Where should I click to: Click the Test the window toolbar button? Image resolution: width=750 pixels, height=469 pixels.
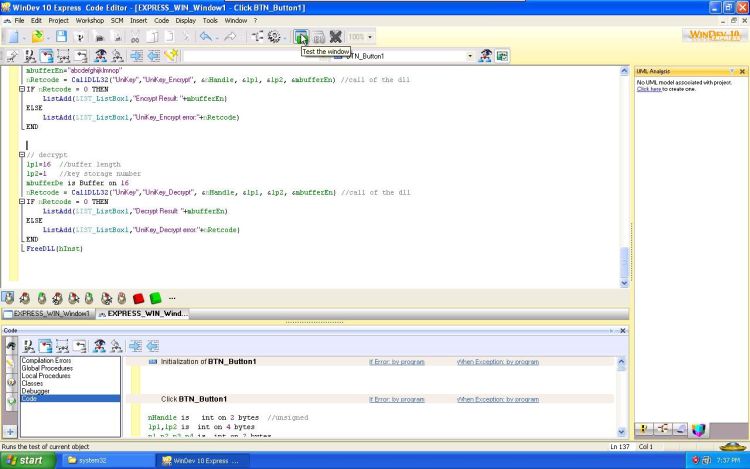click(x=301, y=37)
